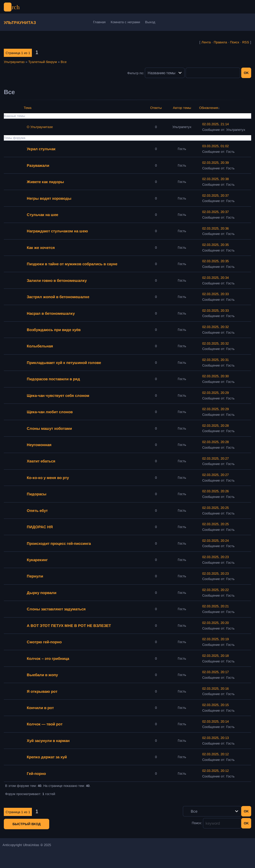Open the О Ультраунитазе pinned topic

point(40,127)
